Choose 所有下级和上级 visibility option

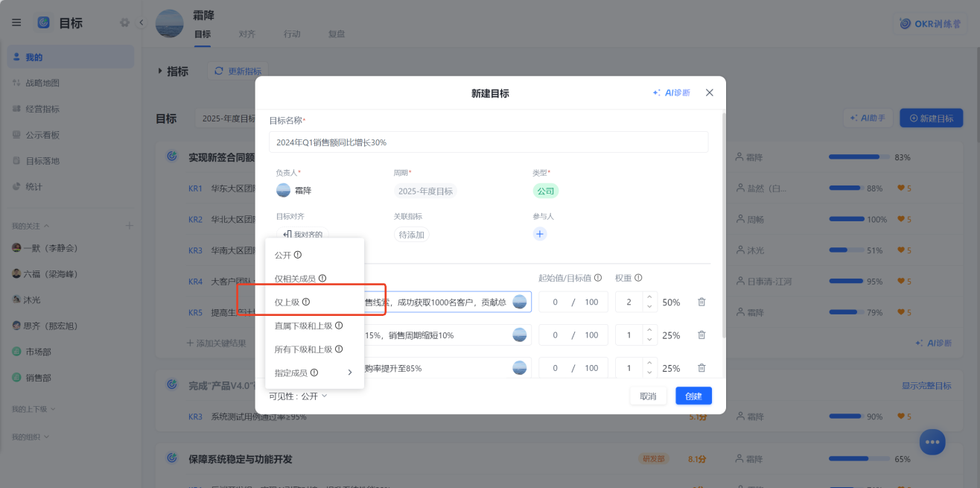pos(314,349)
